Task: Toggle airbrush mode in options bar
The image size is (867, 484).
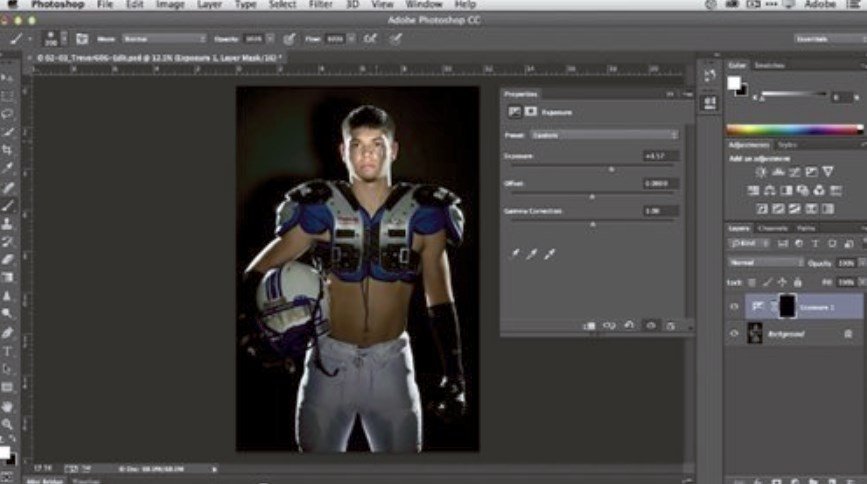Action: [370, 39]
